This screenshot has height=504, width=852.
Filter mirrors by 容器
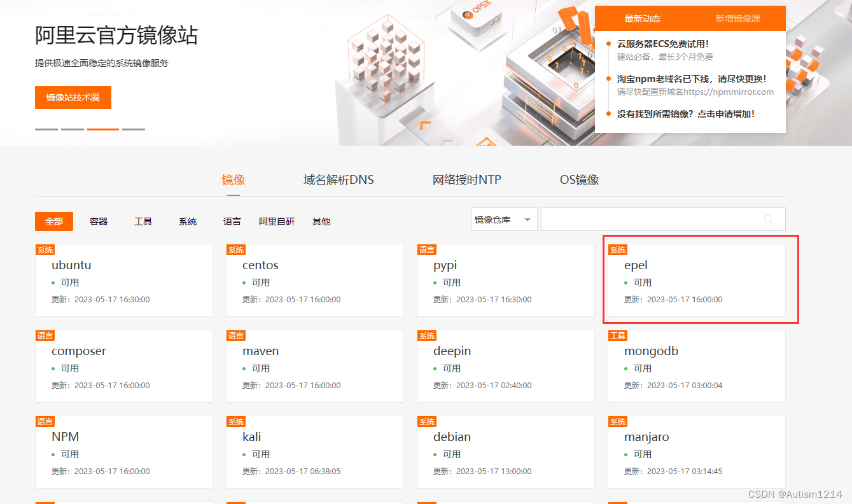(99, 221)
